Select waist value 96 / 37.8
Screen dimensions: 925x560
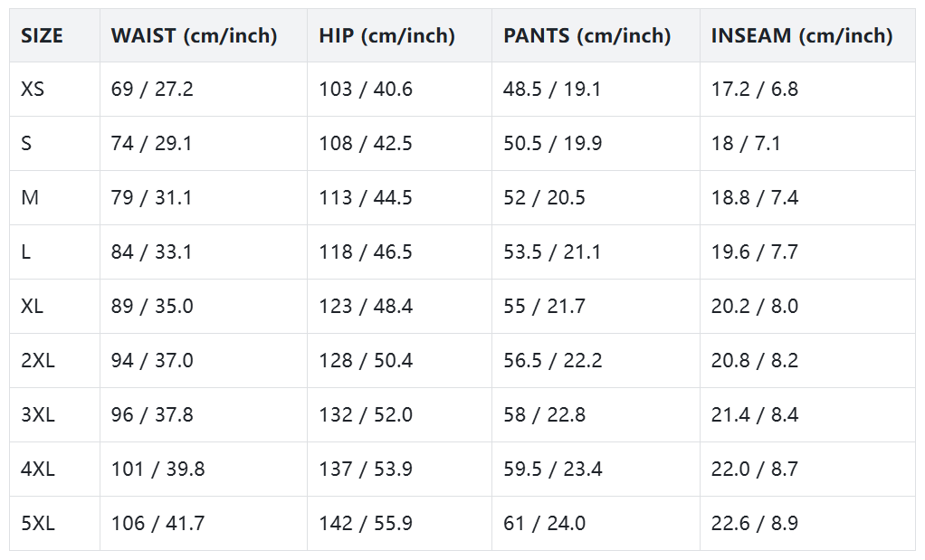tap(152, 415)
